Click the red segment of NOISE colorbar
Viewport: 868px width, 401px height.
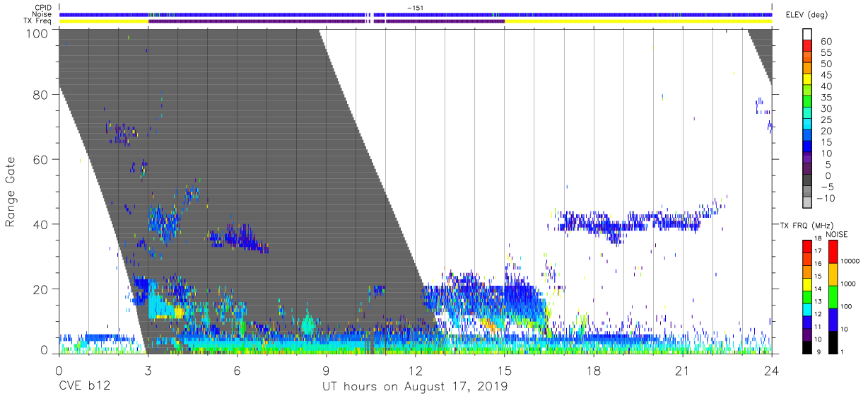[833, 252]
